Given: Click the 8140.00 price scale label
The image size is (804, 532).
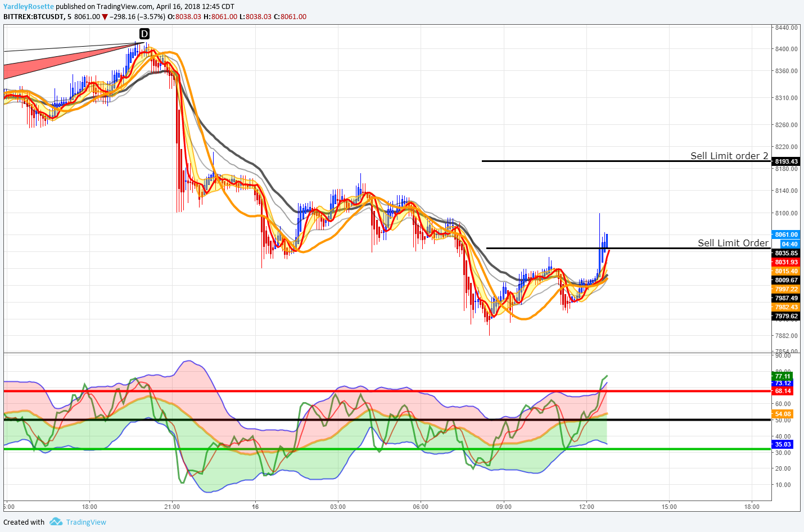Looking at the screenshot, I should [x=786, y=191].
